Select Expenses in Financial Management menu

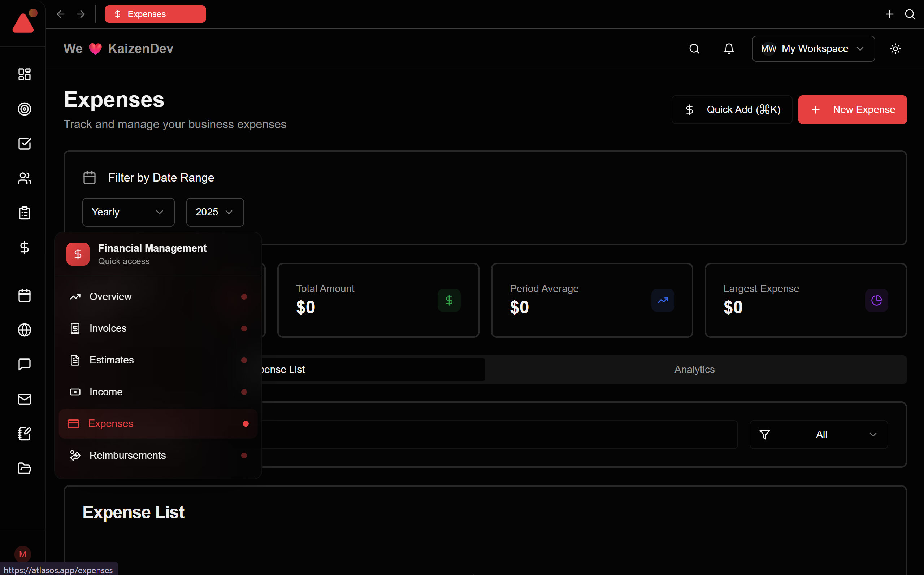pyautogui.click(x=158, y=423)
